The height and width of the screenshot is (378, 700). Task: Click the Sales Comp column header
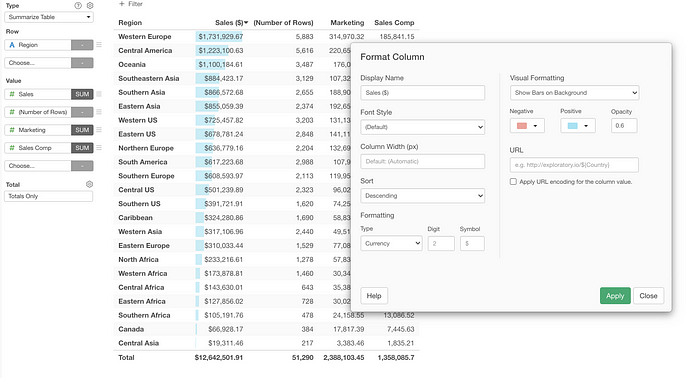point(394,23)
